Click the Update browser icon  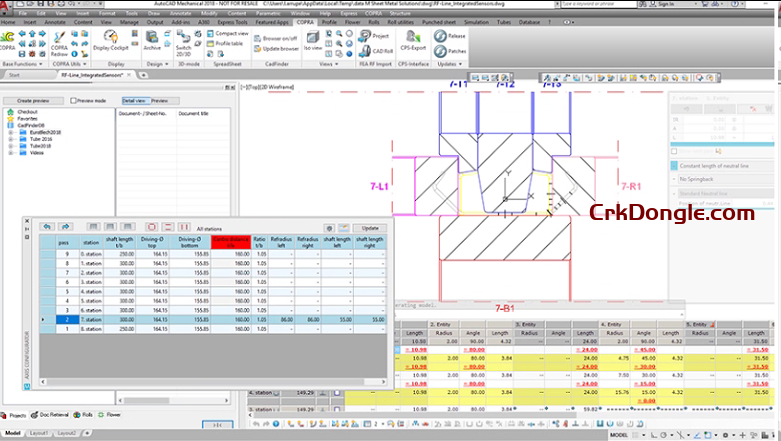258,49
